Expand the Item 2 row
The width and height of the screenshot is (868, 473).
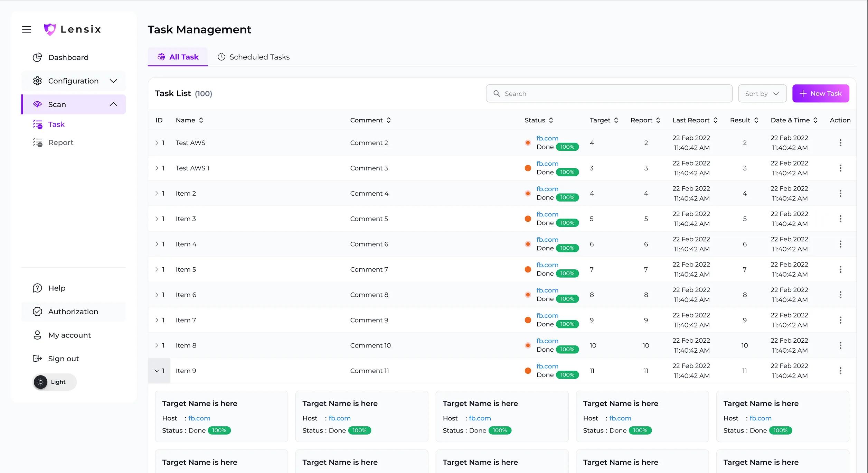tap(157, 193)
